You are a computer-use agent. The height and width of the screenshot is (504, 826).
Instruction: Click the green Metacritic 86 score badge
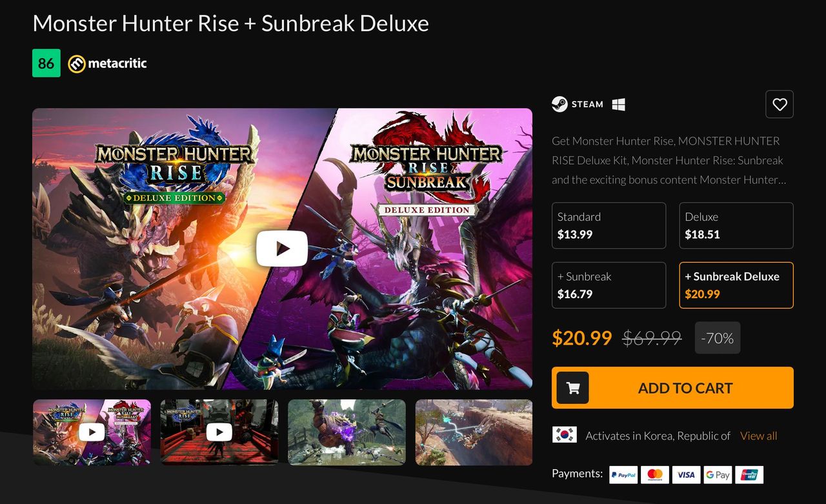(46, 63)
